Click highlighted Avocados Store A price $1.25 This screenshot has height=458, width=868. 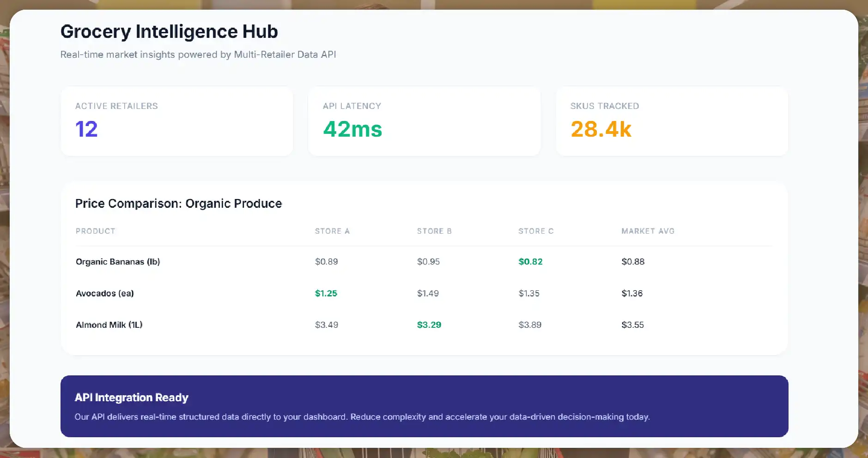[x=326, y=294]
